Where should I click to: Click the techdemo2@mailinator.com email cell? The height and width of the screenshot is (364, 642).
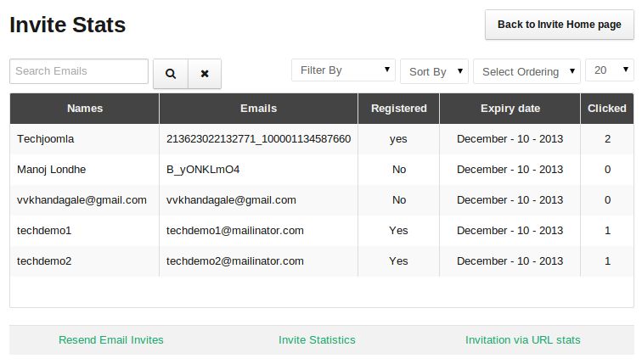235,260
